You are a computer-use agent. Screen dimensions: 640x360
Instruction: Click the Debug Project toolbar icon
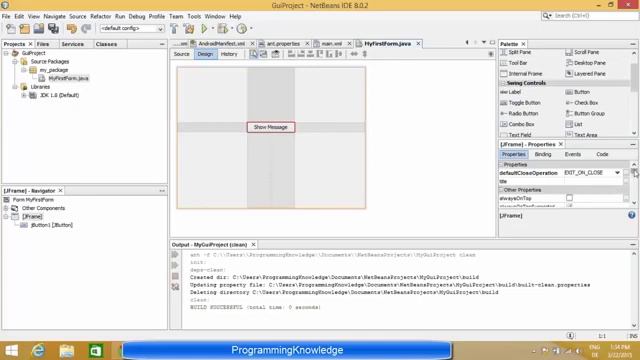[x=222, y=29]
